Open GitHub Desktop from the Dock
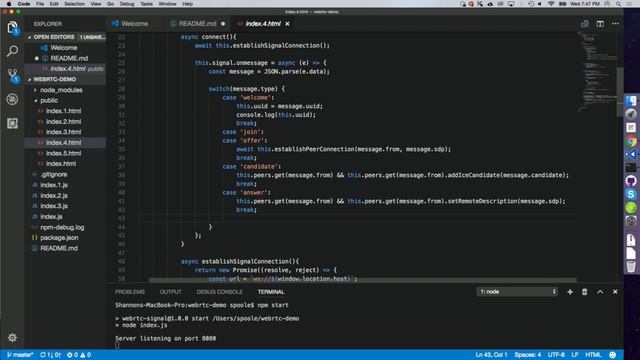 (x=631, y=181)
